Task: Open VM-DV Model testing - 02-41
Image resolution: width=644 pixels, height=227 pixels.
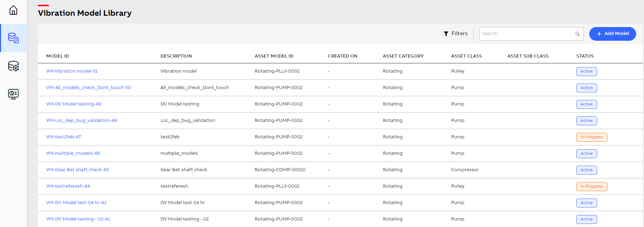Action: [78, 219]
